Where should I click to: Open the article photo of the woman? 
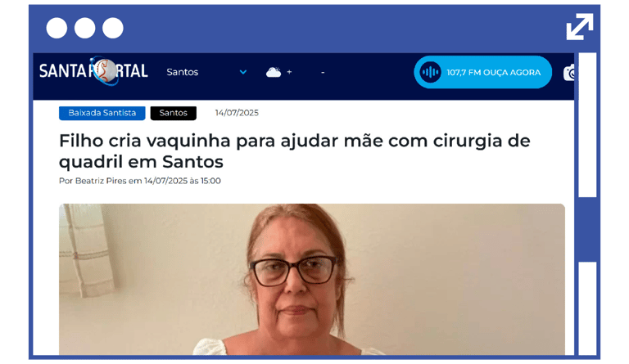[312, 279]
